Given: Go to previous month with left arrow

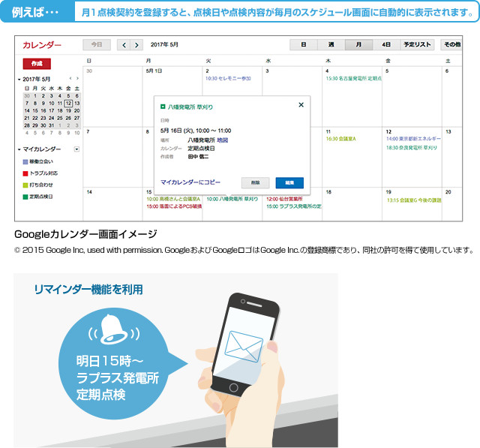Looking at the screenshot, I should pos(124,45).
